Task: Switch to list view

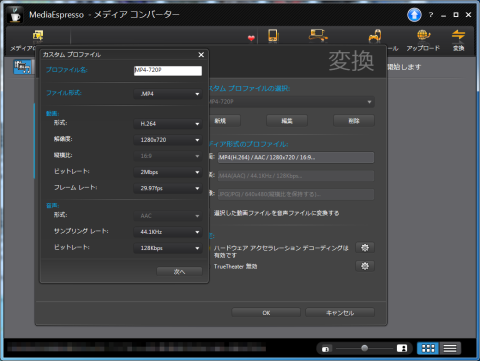Action: click(450, 348)
